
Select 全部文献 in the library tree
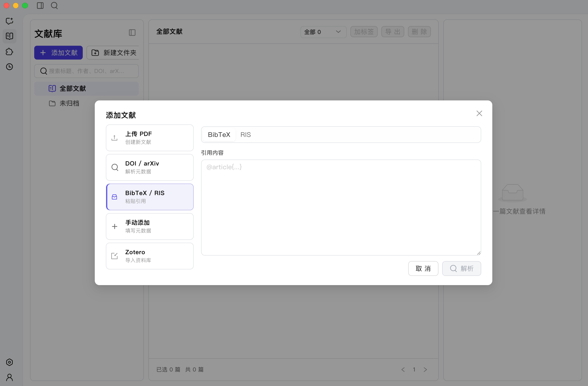(86, 89)
